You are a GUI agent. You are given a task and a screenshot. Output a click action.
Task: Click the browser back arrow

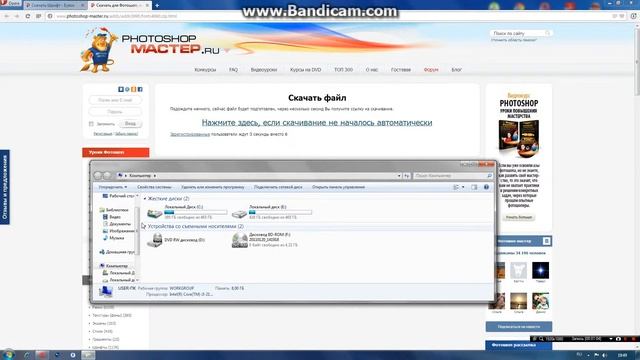tap(7, 16)
